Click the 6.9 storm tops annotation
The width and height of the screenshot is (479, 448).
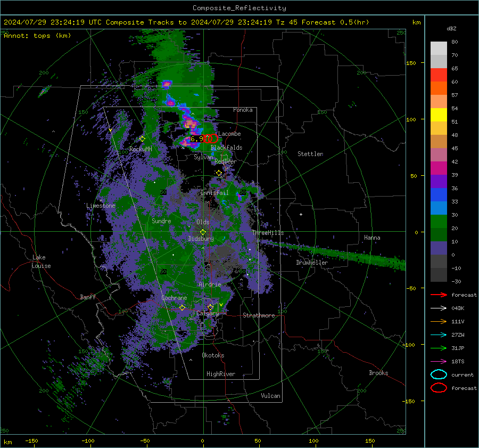click(197, 139)
